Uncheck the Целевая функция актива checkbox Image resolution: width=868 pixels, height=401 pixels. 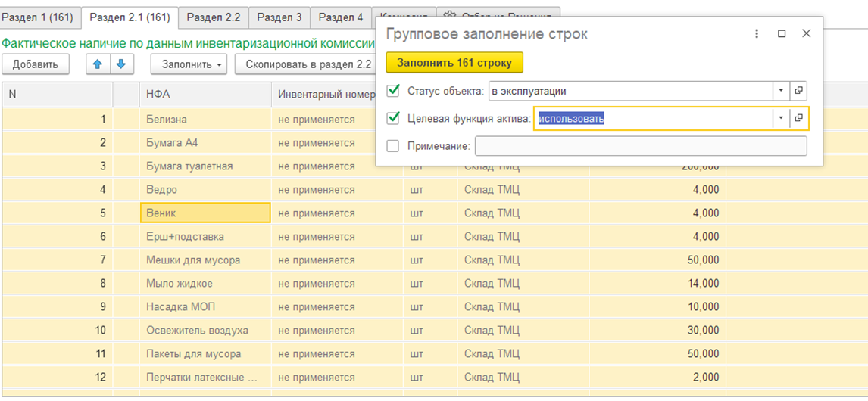coord(394,118)
